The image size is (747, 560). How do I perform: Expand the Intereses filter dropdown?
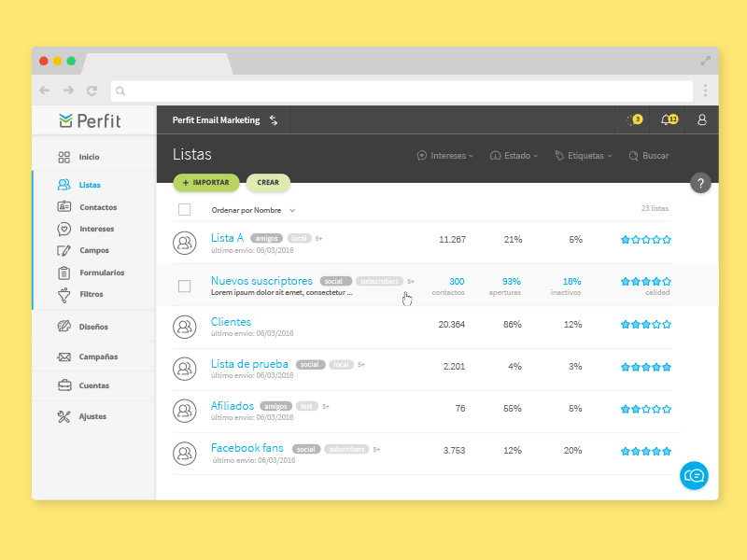pyautogui.click(x=445, y=156)
